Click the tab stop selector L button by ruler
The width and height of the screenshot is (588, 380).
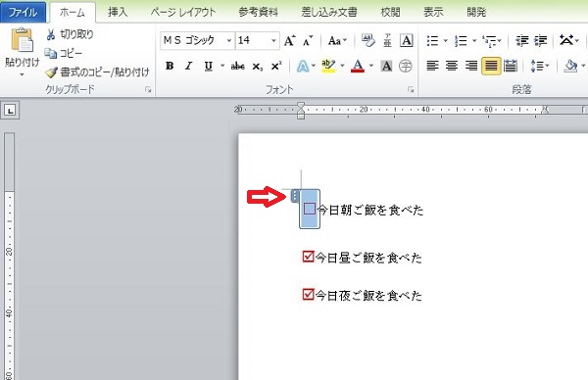pyautogui.click(x=10, y=110)
